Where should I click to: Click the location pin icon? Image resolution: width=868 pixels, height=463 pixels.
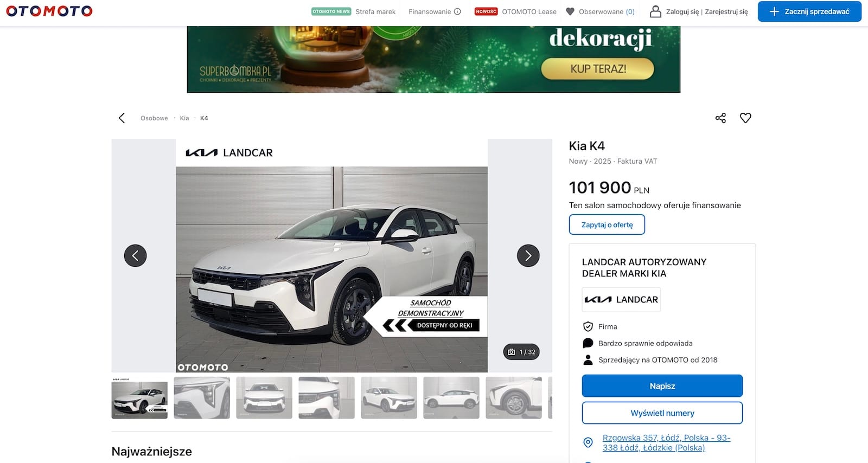tap(588, 442)
